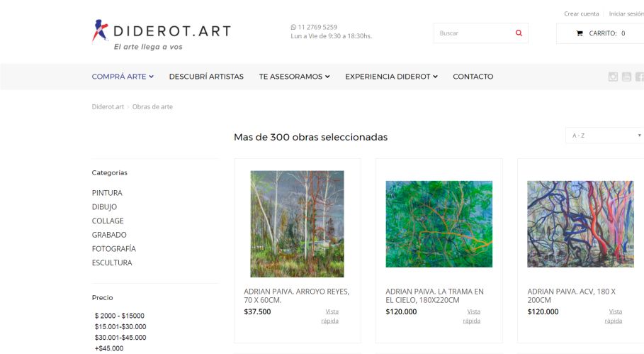Open the A - Z sort dropdown
Viewport: 644px width, 354px height.
604,135
